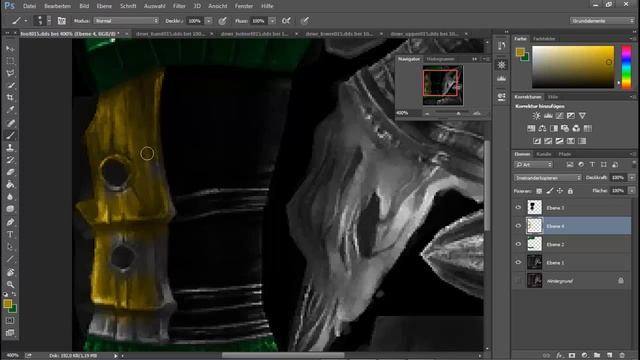Toggle lock transparent pixels
The height and width of the screenshot is (360, 640).
coord(539,191)
